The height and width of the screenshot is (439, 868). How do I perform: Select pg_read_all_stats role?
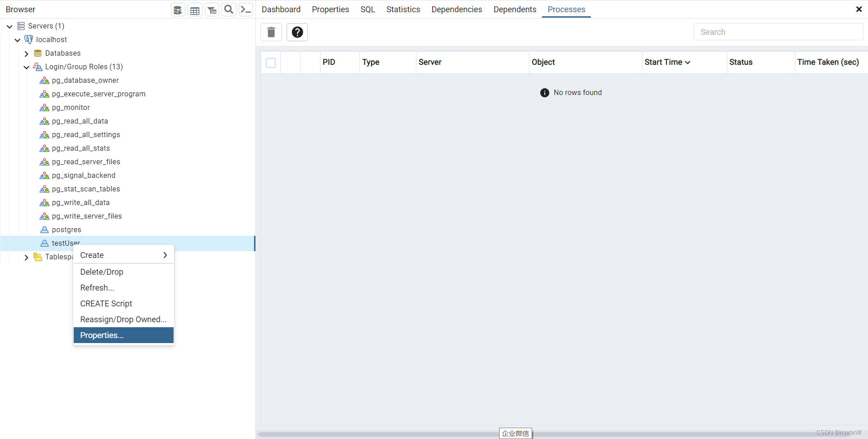[81, 148]
